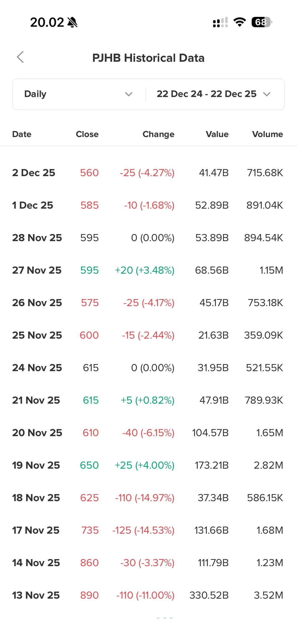Tap the muted bell status icon
Viewport: 297px width, 644px height.
tap(73, 22)
